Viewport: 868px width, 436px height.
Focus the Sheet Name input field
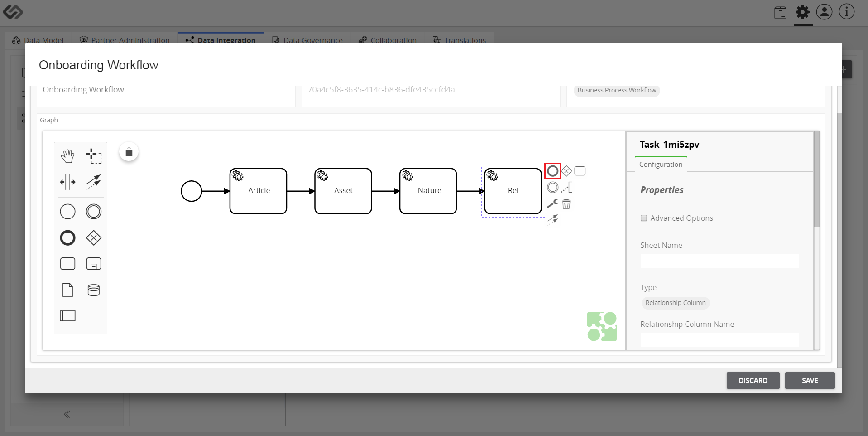(x=719, y=261)
